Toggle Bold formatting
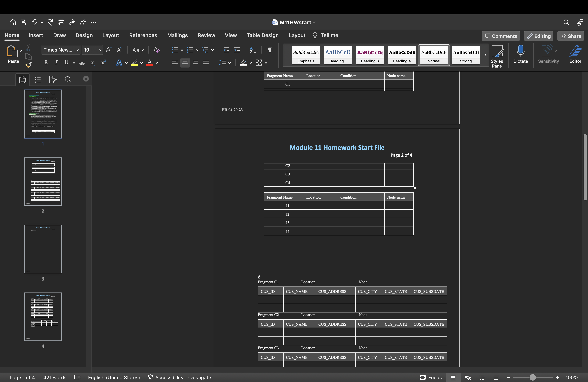 (46, 63)
